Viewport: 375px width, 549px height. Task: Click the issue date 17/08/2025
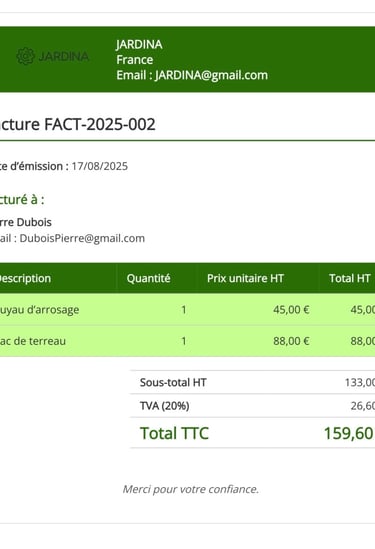[x=100, y=166]
